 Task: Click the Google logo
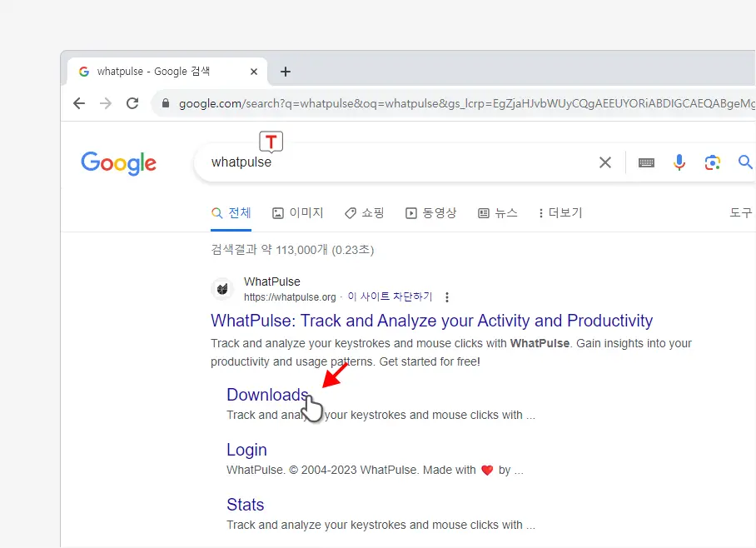pos(118,163)
